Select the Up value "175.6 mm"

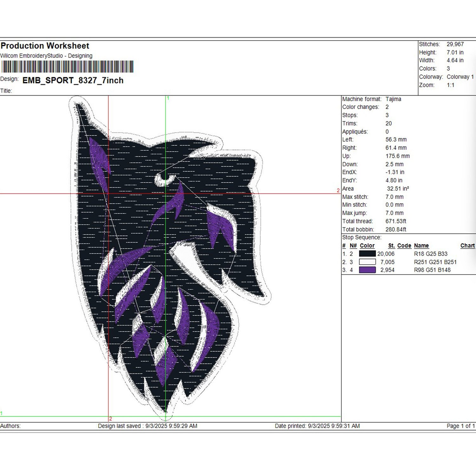coord(398,156)
